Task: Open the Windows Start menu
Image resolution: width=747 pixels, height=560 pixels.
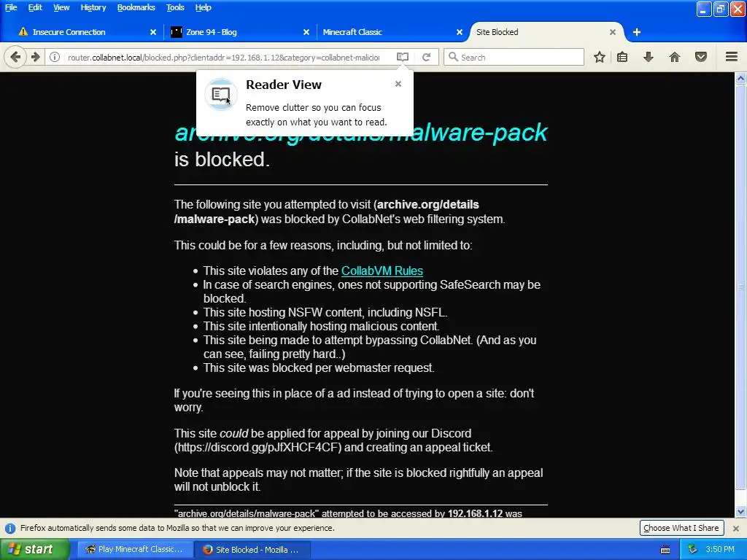Action: point(35,550)
